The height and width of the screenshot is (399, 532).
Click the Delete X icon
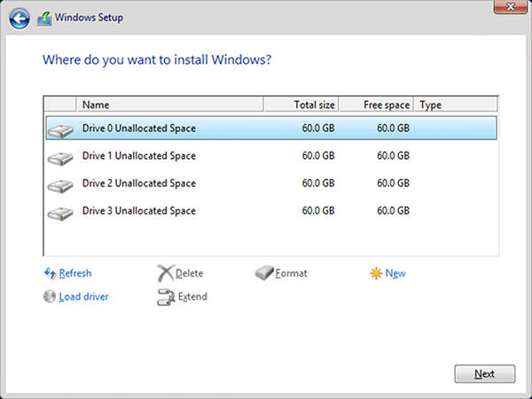pos(166,273)
